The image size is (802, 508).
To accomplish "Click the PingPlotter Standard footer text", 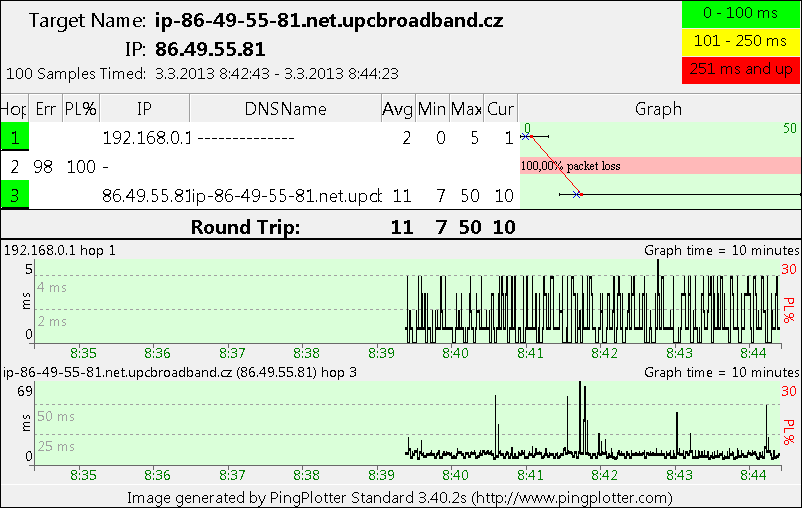I will pos(399,498).
